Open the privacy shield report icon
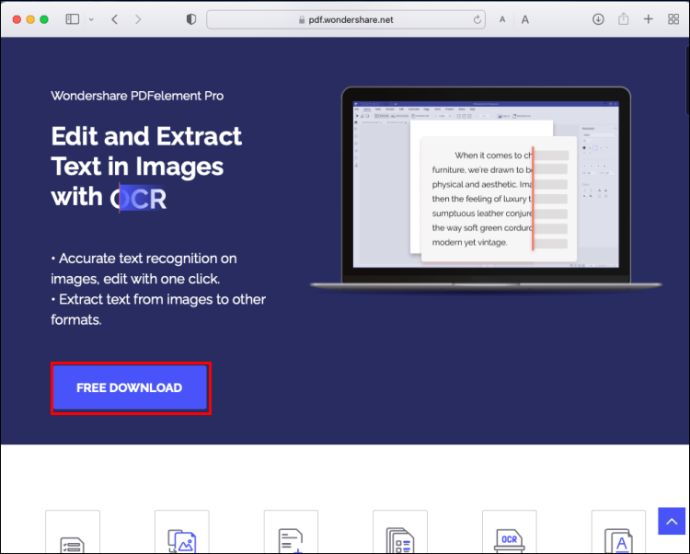The height and width of the screenshot is (554, 690). (191, 19)
